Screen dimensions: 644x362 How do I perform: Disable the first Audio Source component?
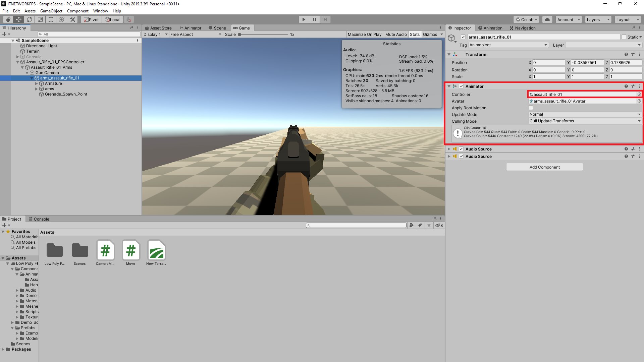[461, 149]
